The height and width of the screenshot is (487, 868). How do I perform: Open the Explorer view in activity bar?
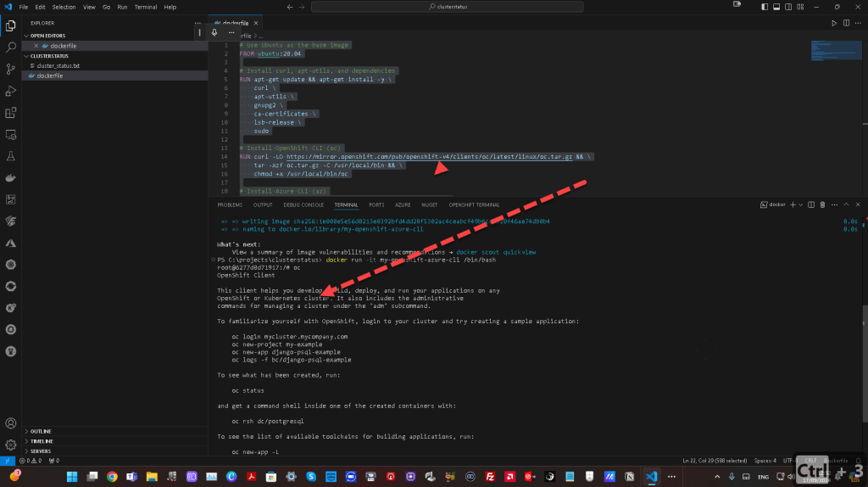(10, 25)
